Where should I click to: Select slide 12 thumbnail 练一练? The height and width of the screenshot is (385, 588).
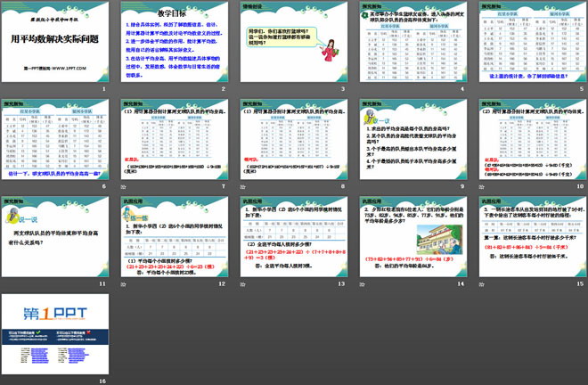coord(175,237)
